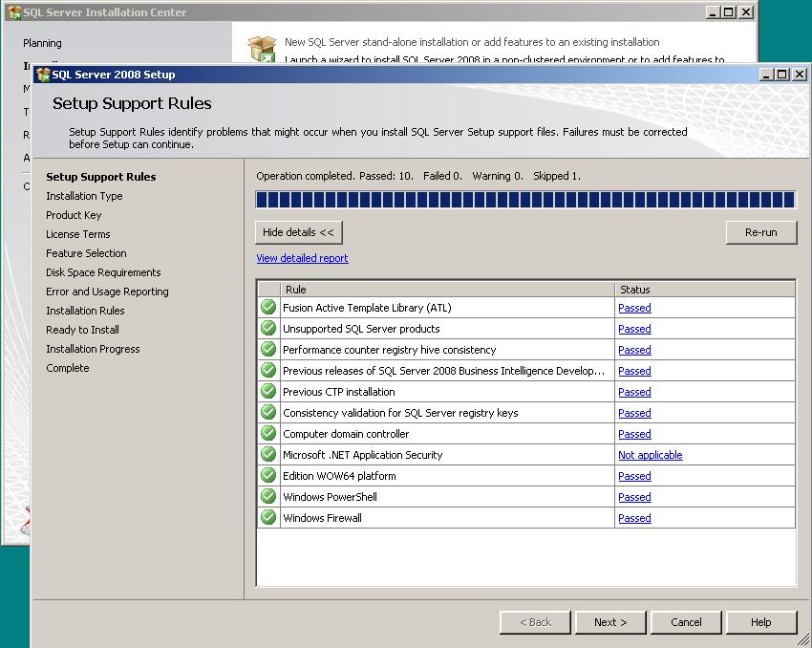Open Passed status for Computer domain controller
This screenshot has height=648, width=812.
pos(634,434)
